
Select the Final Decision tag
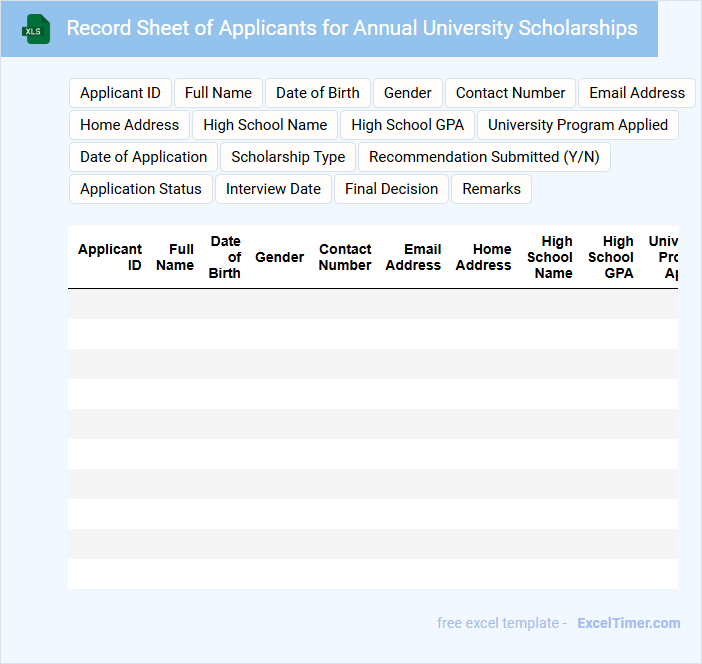pos(391,189)
